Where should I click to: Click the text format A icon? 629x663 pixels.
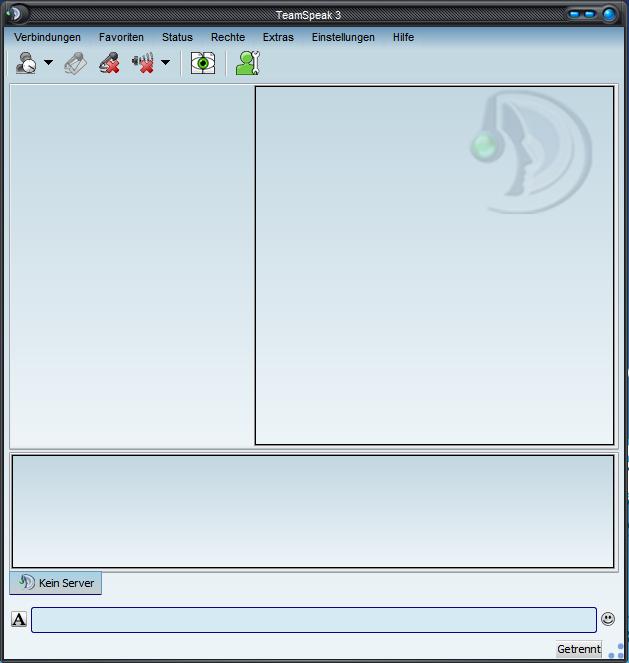pyautogui.click(x=19, y=619)
